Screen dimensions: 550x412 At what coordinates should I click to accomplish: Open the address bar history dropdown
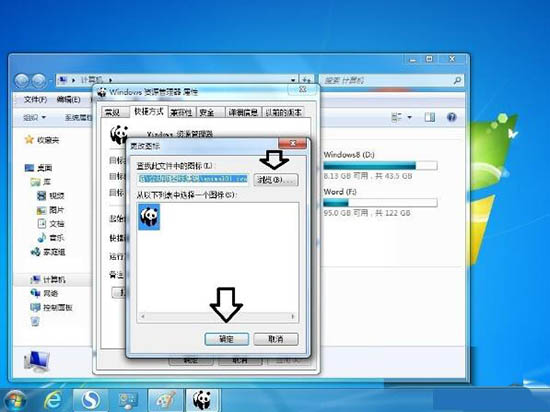click(x=293, y=80)
